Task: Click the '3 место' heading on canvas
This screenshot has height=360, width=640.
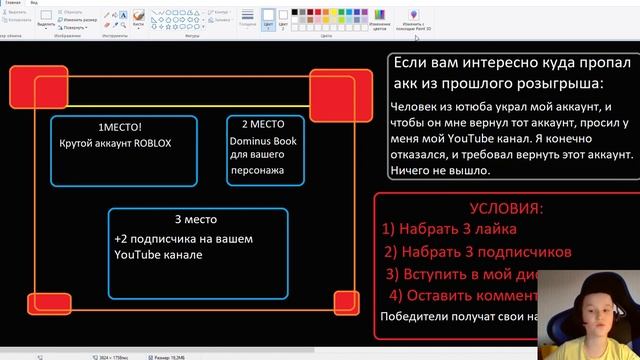Action: 196,220
